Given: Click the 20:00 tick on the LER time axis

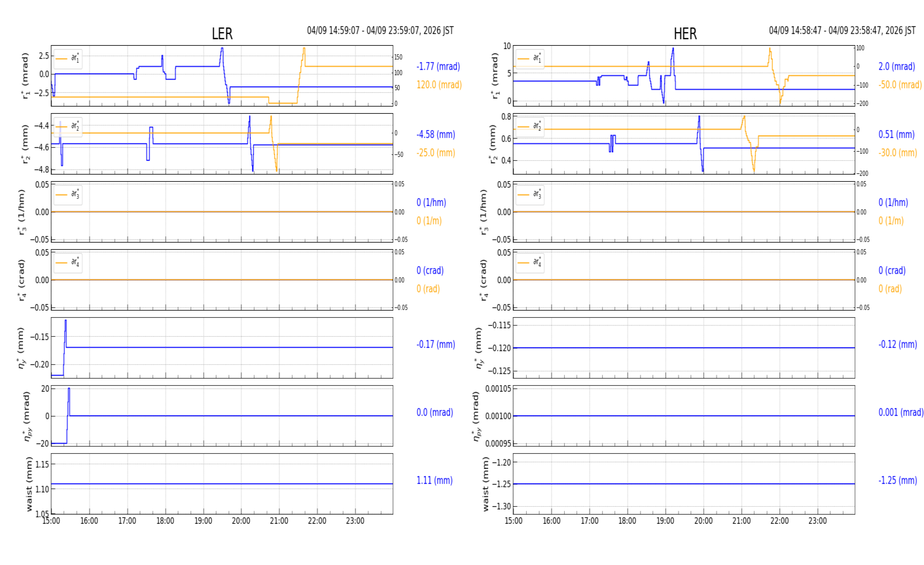Looking at the screenshot, I should click(x=241, y=521).
